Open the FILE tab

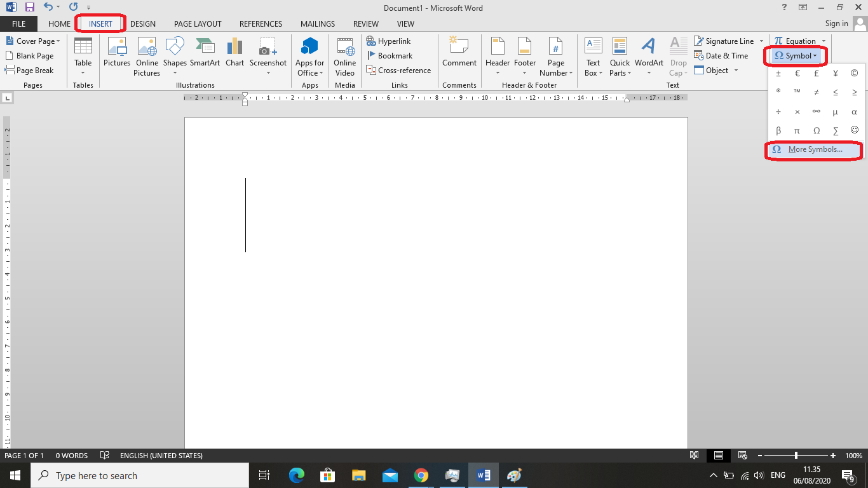[18, 24]
